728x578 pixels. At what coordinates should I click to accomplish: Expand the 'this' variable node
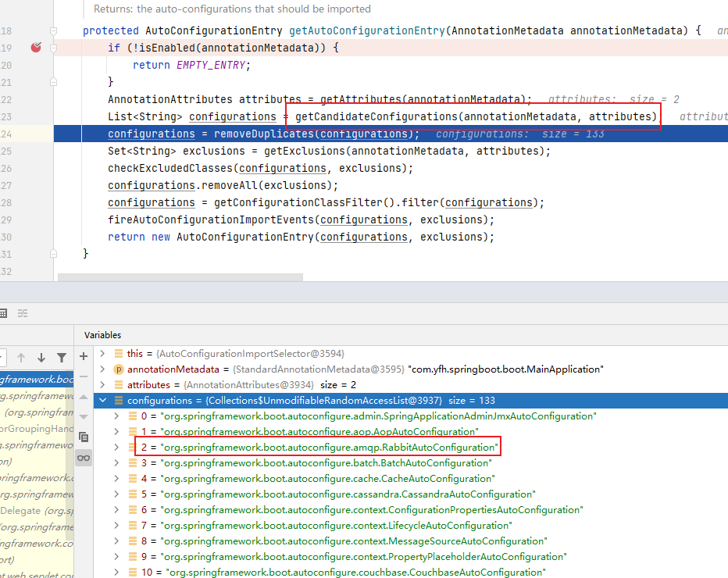tap(102, 354)
